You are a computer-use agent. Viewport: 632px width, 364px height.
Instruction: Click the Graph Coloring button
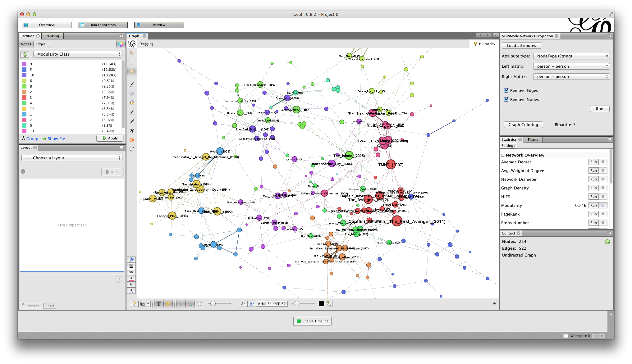(x=523, y=125)
